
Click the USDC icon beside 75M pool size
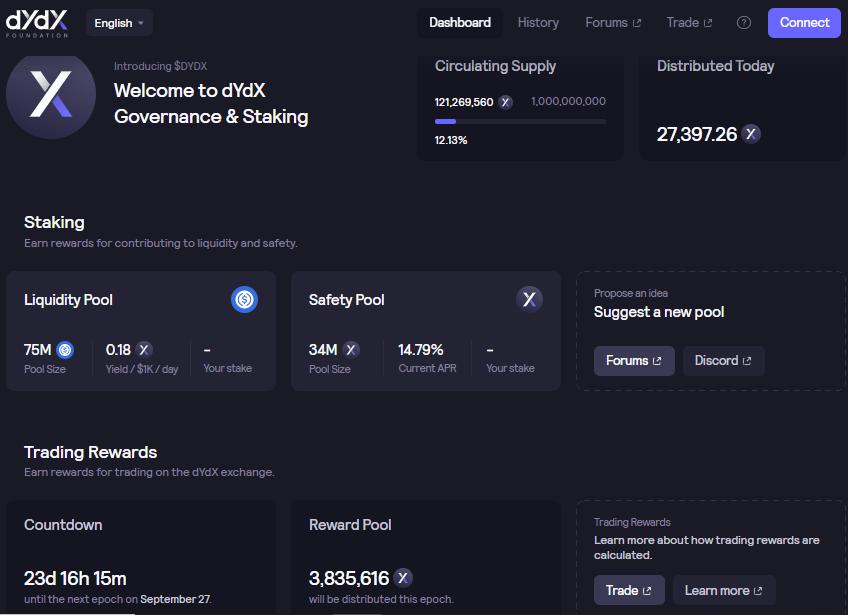[x=65, y=350]
